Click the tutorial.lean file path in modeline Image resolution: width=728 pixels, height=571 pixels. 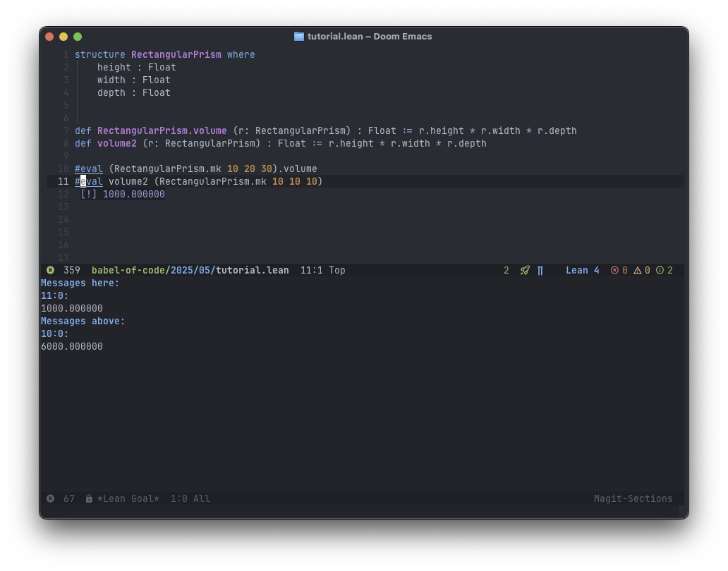[190, 271]
